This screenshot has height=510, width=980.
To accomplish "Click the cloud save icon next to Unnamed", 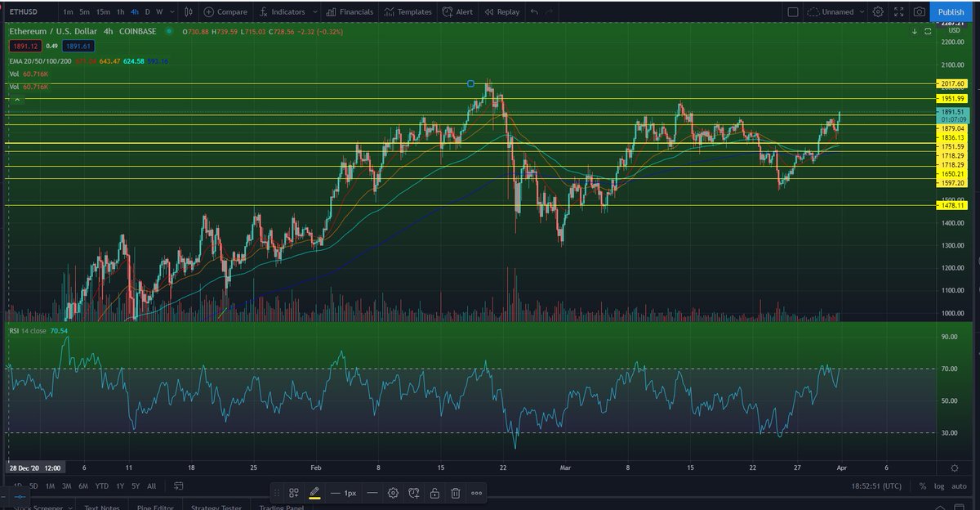I will tap(813, 12).
